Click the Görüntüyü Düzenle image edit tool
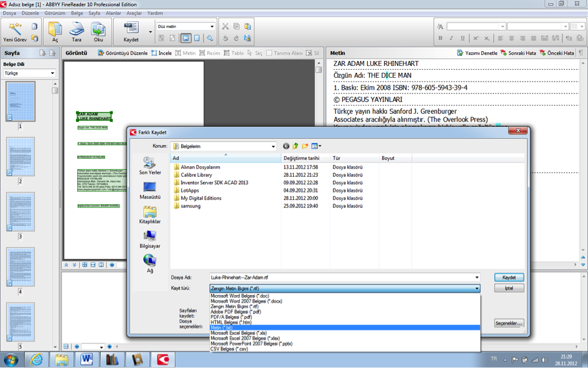588x368 pixels. pos(123,53)
